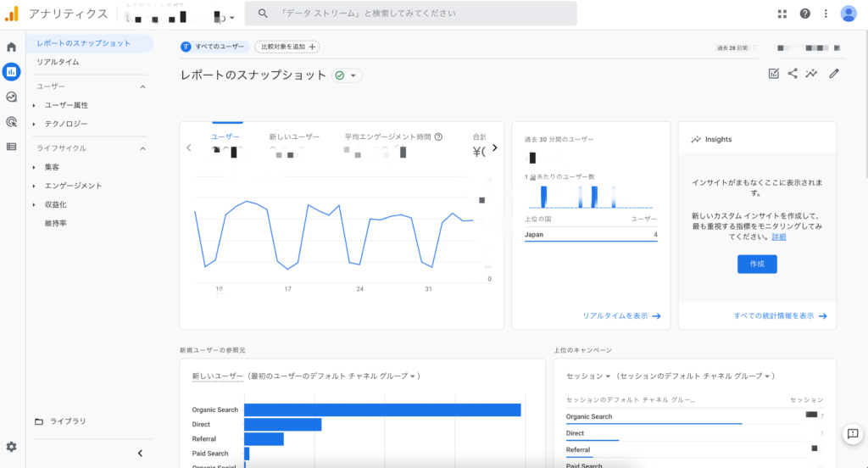This screenshot has width=868, height=468.
Task: Click Organic Search row in sessions table
Action: (x=694, y=416)
